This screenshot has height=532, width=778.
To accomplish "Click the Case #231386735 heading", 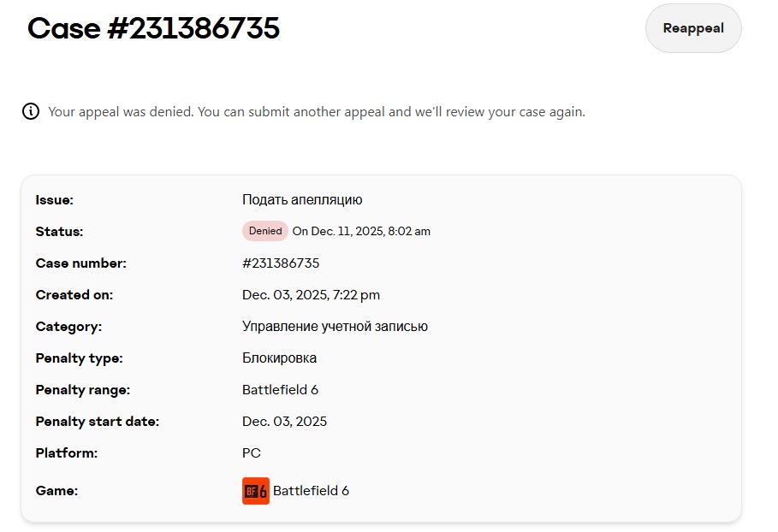I will pos(154,28).
